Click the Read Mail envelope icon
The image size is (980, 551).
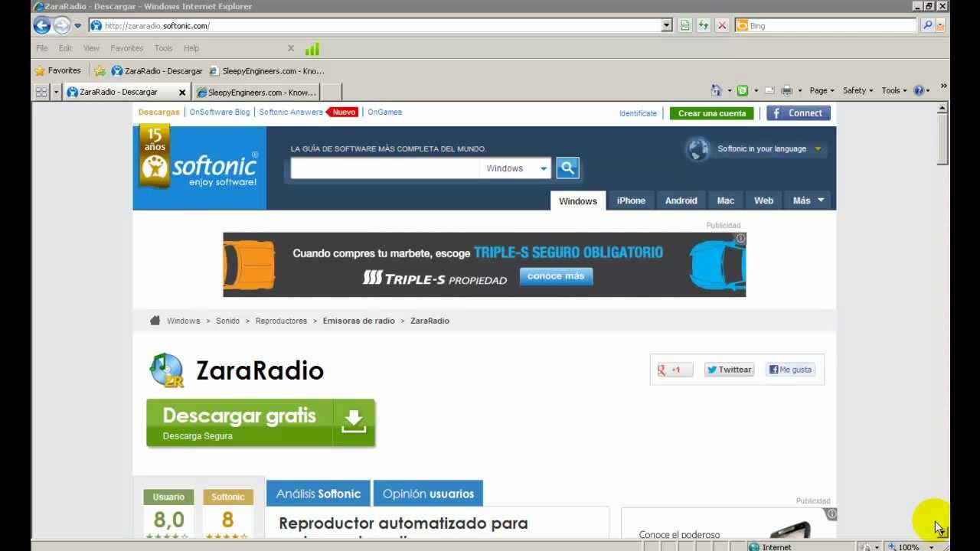click(769, 90)
